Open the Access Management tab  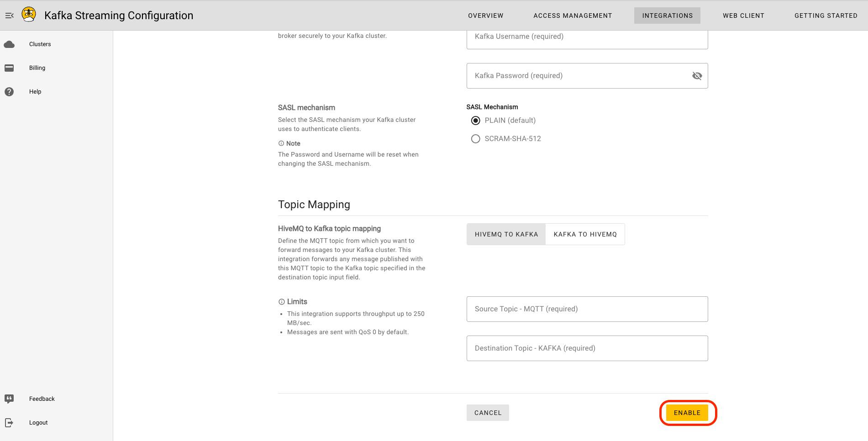click(x=573, y=16)
